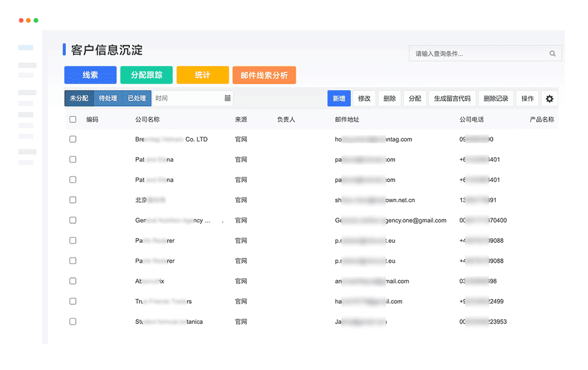Open the orange 统计 panel

tap(202, 75)
